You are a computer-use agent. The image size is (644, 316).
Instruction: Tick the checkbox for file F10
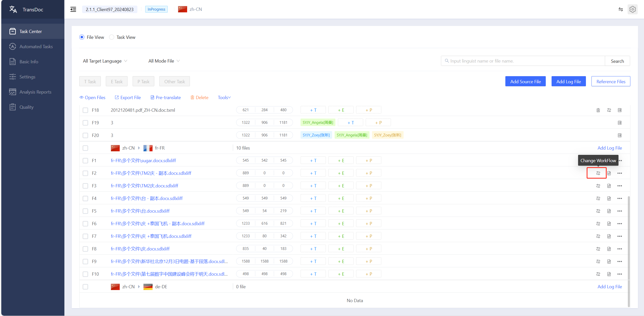pos(85,274)
